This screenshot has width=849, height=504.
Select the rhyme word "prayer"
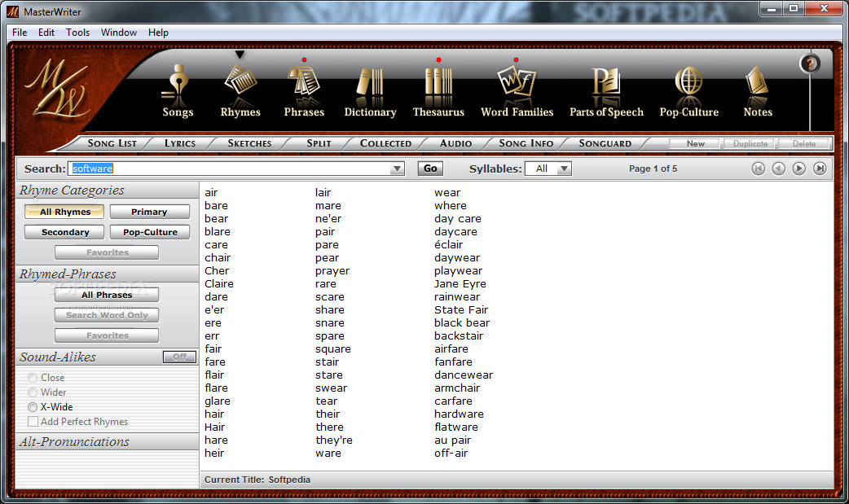(332, 271)
